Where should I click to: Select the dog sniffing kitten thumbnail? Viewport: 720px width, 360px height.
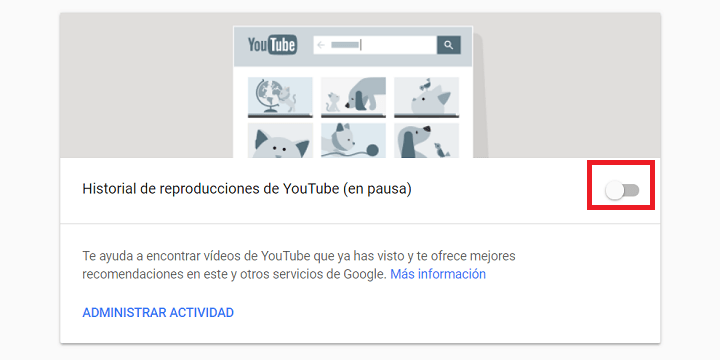tap(353, 97)
